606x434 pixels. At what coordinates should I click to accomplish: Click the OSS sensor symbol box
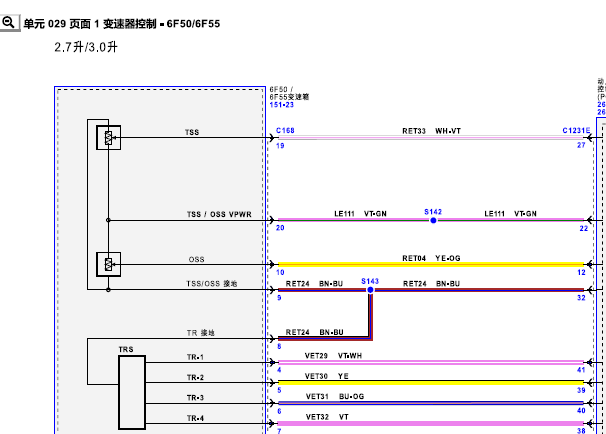(x=109, y=264)
